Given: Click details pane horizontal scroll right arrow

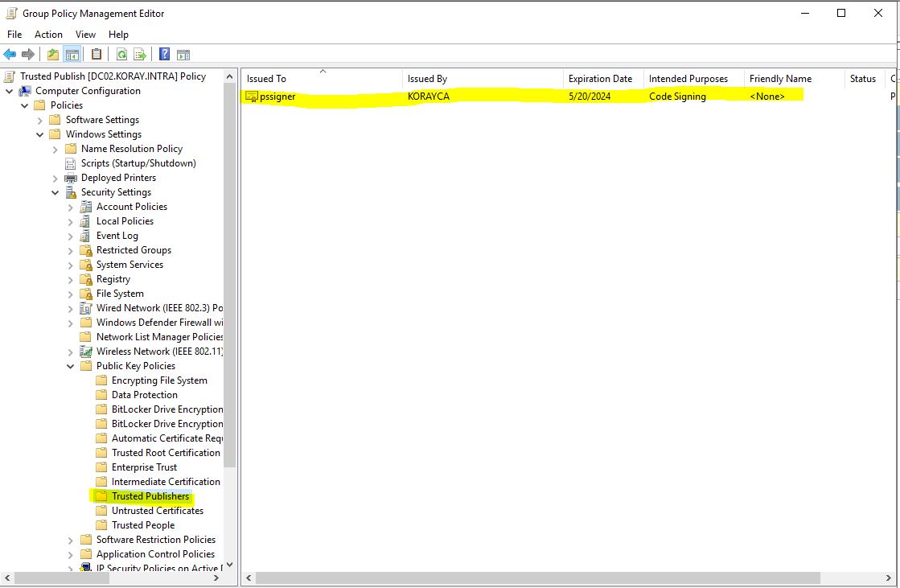Looking at the screenshot, I should pos(889,578).
